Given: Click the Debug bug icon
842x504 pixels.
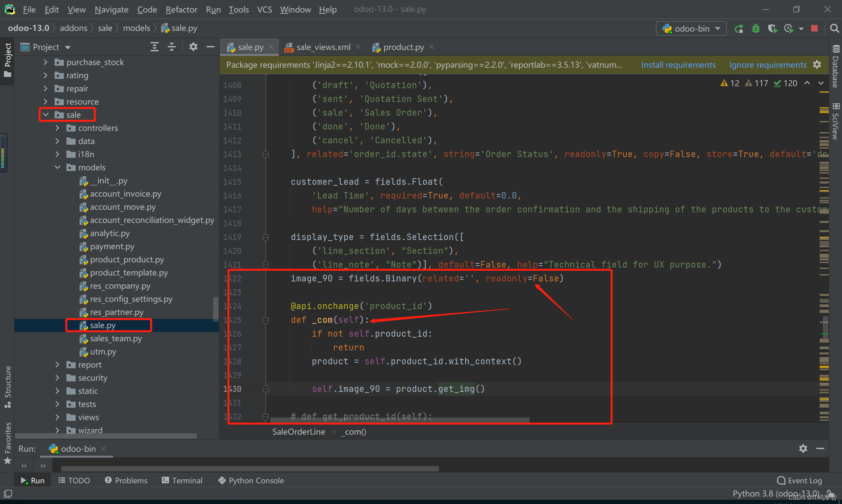Looking at the screenshot, I should pyautogui.click(x=755, y=29).
